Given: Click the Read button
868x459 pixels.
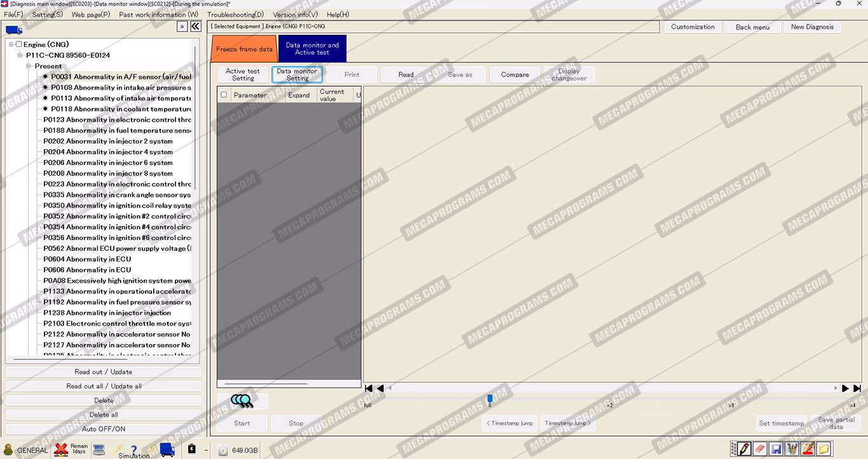Looking at the screenshot, I should (x=406, y=75).
